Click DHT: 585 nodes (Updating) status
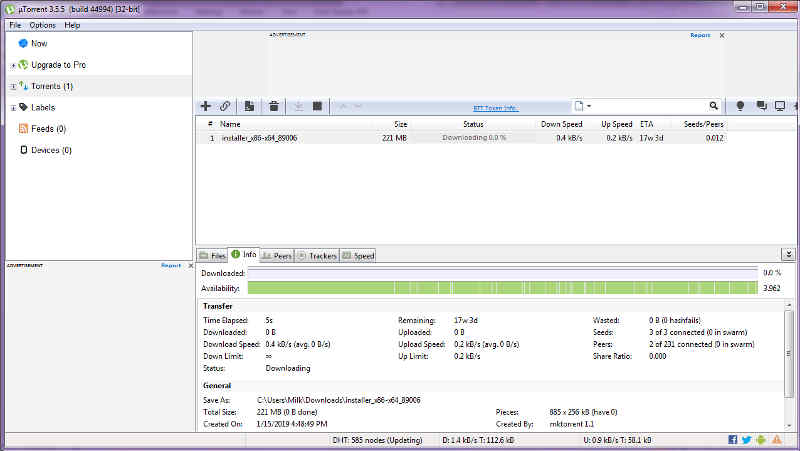 pyautogui.click(x=377, y=440)
